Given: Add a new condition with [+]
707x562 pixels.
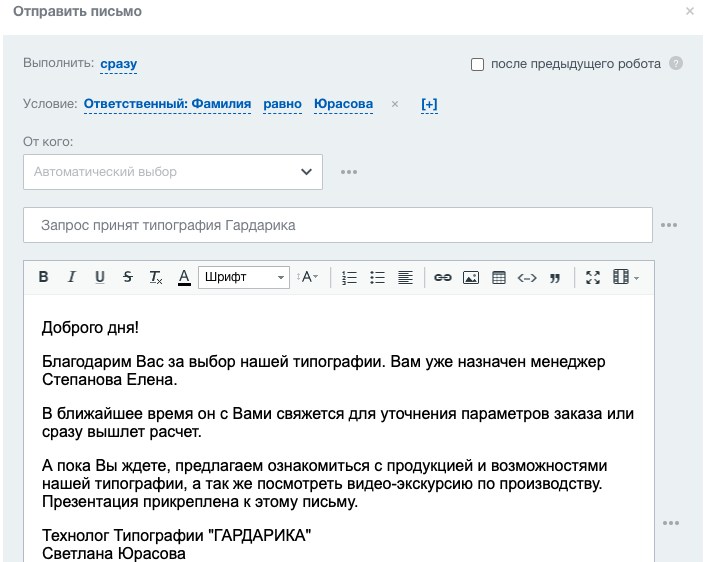Looking at the screenshot, I should pyautogui.click(x=429, y=104).
